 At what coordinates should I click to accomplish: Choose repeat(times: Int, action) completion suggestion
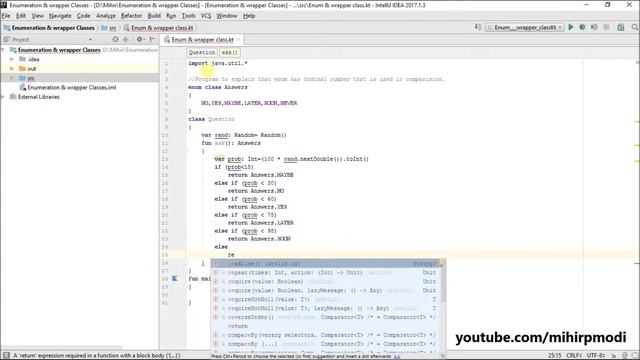pos(326,272)
